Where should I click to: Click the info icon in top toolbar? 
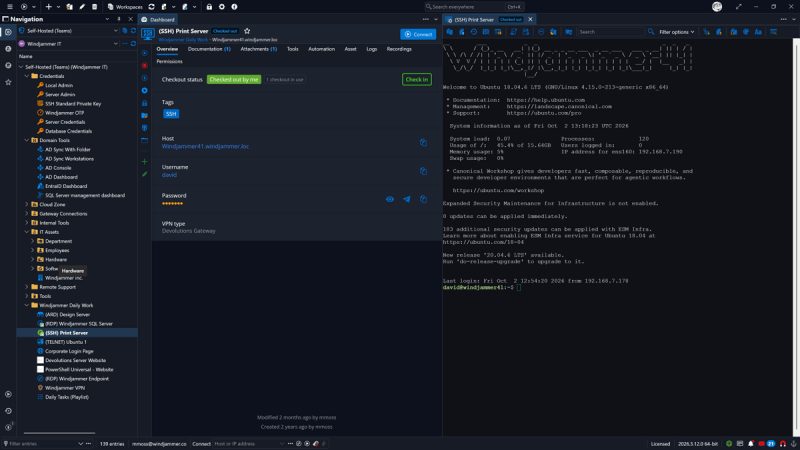234,7
